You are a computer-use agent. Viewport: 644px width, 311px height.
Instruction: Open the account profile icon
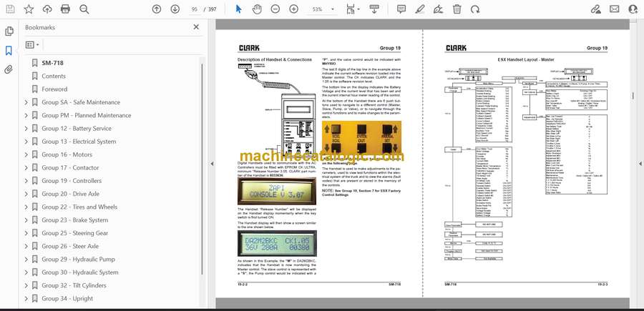pos(633,9)
